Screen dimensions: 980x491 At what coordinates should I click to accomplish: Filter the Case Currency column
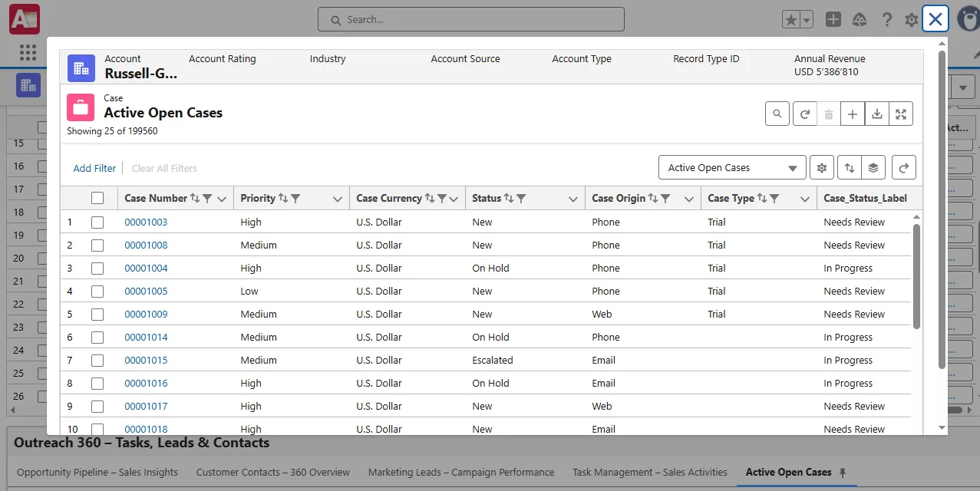tap(442, 198)
